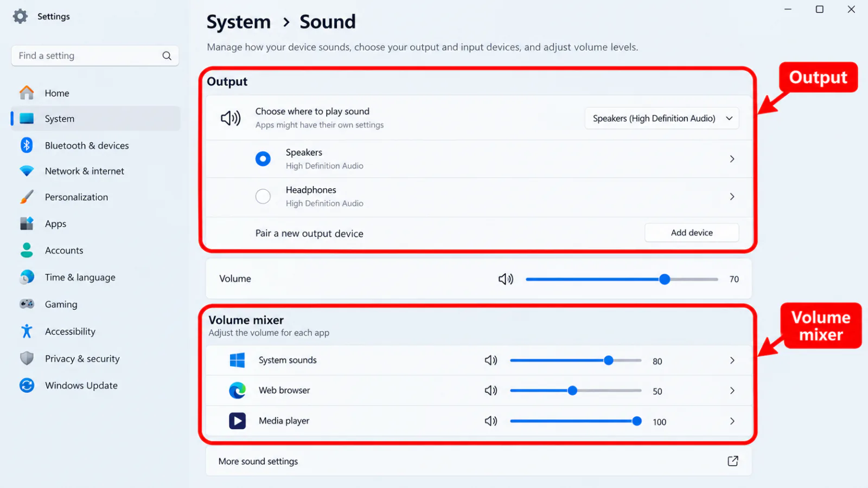Maximize the Settings window

(820, 9)
